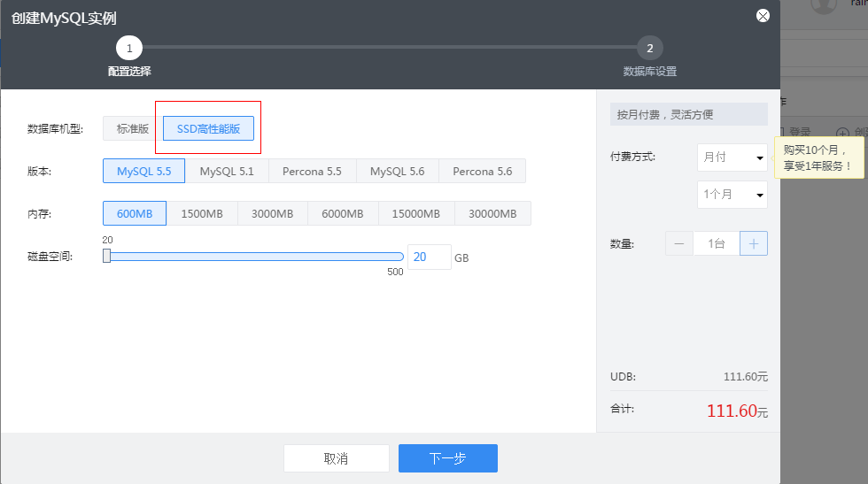
Task: Select 600MB memory option
Action: (x=135, y=213)
